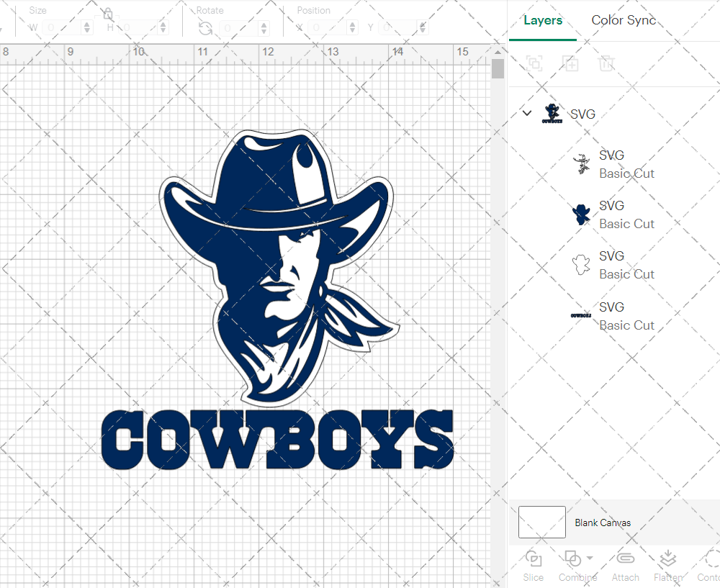The image size is (720, 588).
Task: Select the COWBOYS text layer thumbnail
Action: click(581, 315)
